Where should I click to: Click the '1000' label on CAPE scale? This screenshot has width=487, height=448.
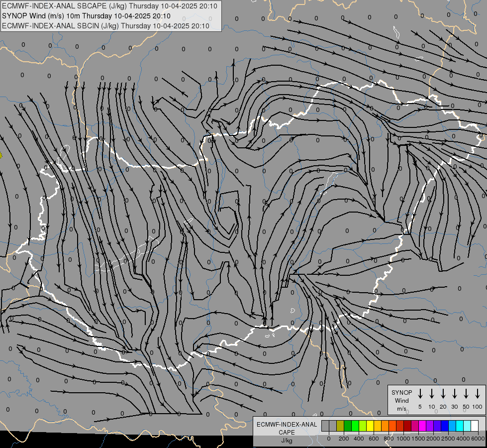click(403, 439)
